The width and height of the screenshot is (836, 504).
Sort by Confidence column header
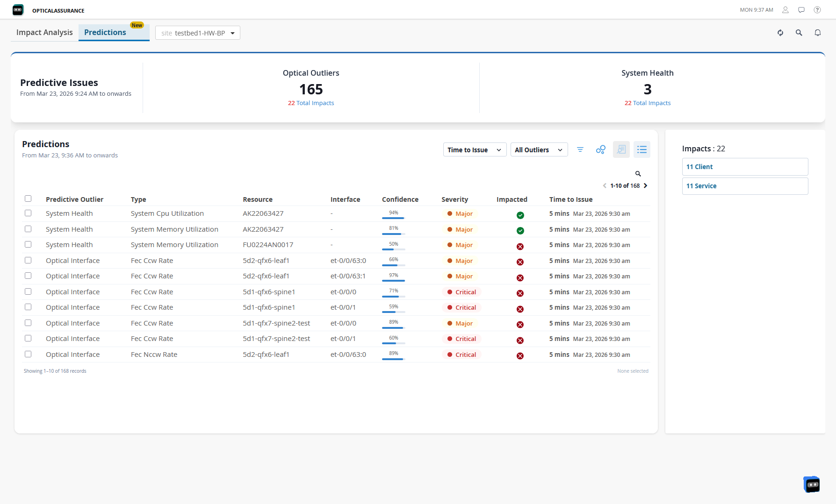pyautogui.click(x=400, y=199)
